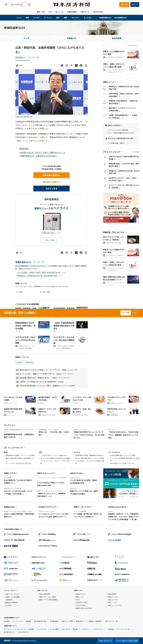Toggle フォローする beside lower 衆議院選挙2024 heading
Image resolution: width=143 pixels, height=644 pixels.
click(x=39, y=262)
